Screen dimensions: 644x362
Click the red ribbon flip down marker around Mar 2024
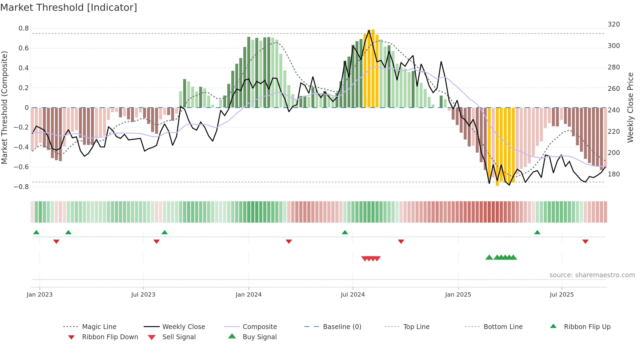click(x=289, y=242)
